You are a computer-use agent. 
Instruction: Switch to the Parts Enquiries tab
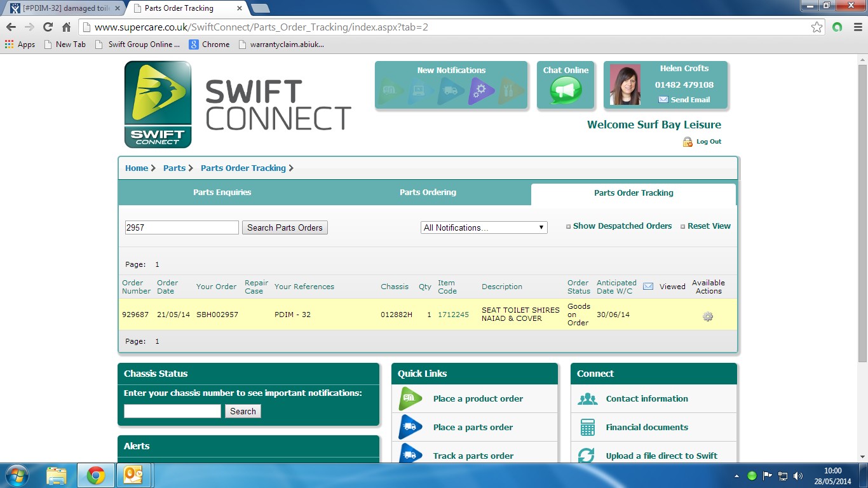pos(222,193)
